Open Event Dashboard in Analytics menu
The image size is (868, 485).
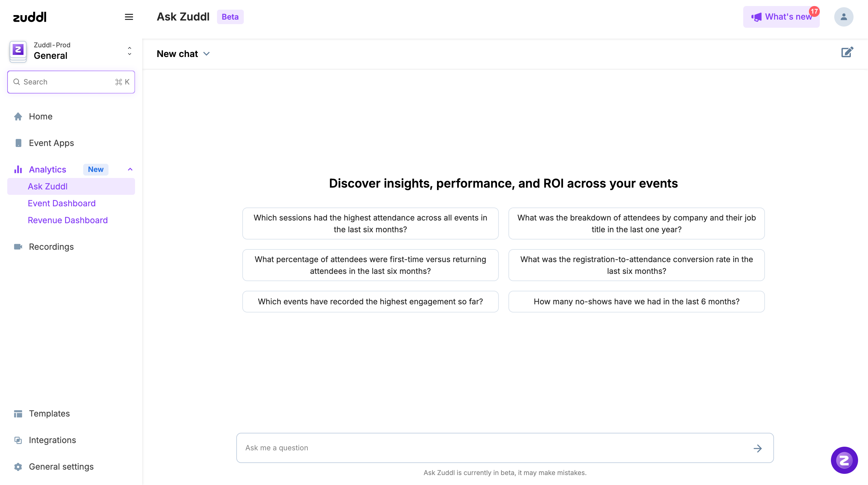tap(62, 203)
